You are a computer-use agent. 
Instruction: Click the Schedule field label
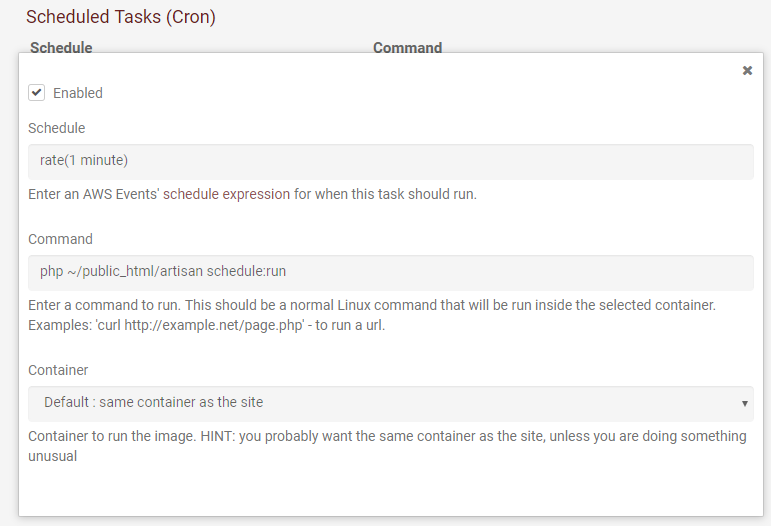(56, 128)
